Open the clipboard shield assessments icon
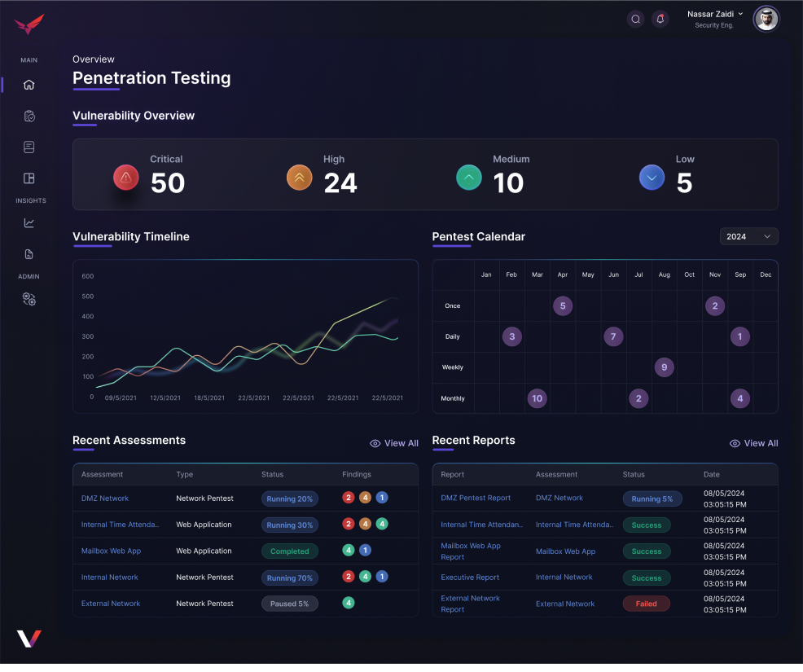Screen dimensions: 803x672 point(29,116)
